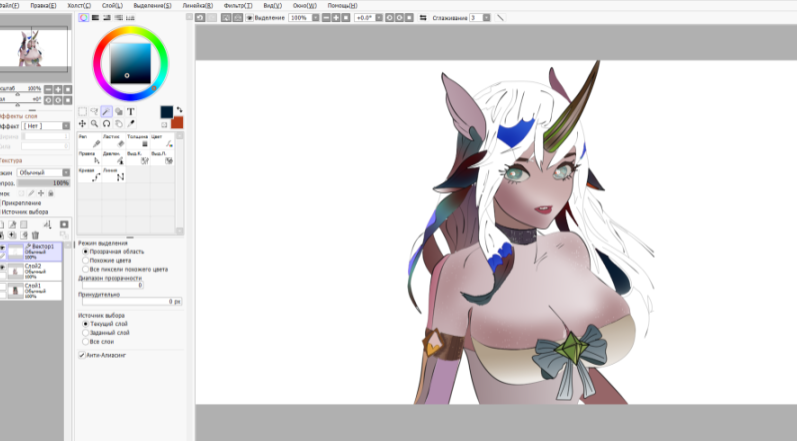Image resolution: width=797 pixels, height=441 pixels.
Task: Open the Слой menu
Action: tap(112, 6)
